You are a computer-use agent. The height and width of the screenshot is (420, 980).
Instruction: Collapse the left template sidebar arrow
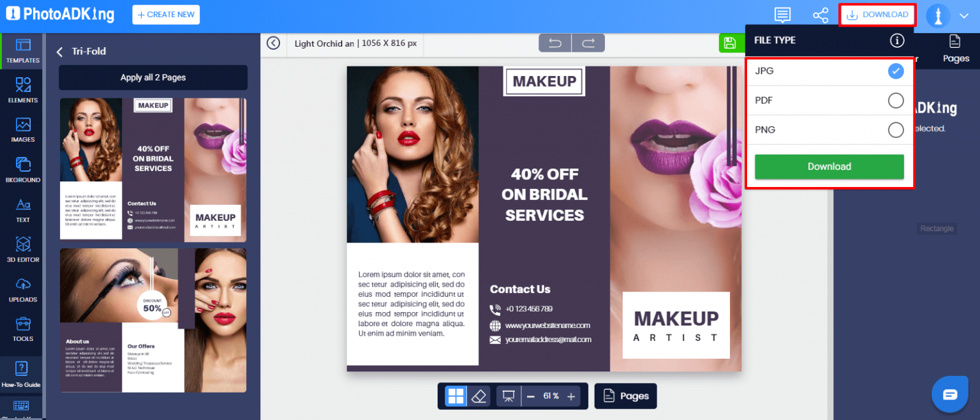(x=274, y=43)
